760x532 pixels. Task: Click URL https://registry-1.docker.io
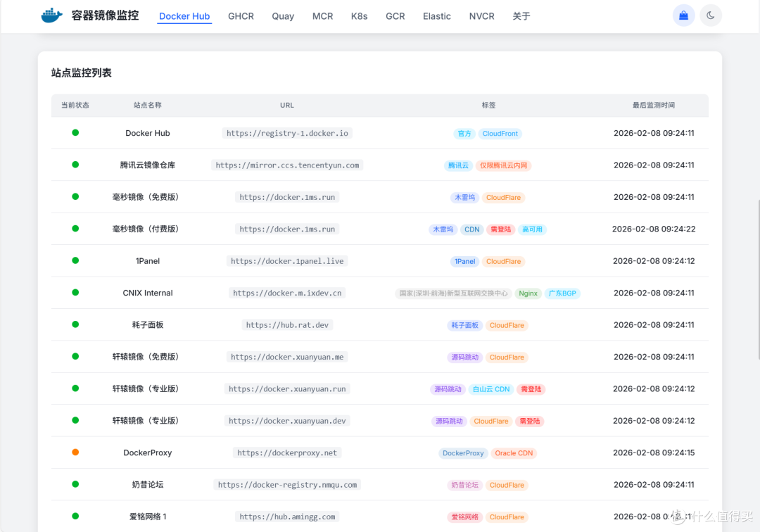(287, 133)
